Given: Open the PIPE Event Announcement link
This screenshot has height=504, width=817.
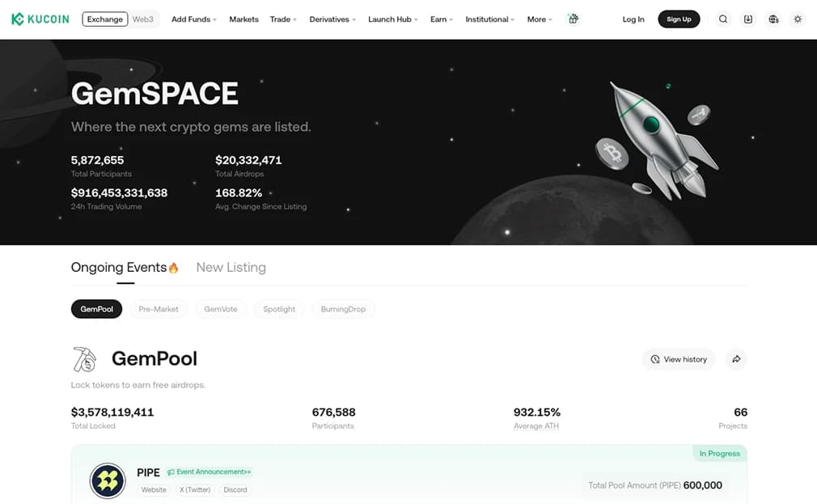Looking at the screenshot, I should (x=208, y=472).
